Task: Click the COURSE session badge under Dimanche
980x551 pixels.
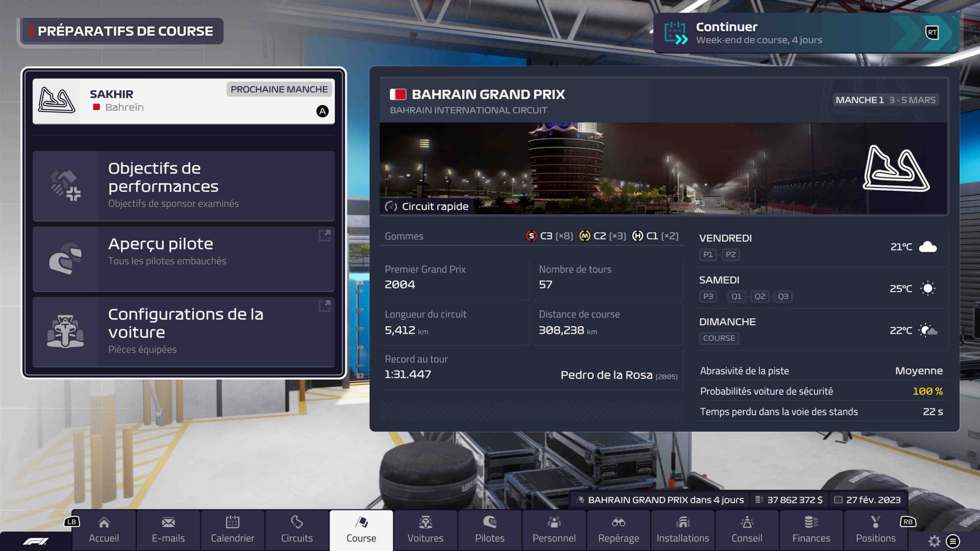Action: click(719, 338)
